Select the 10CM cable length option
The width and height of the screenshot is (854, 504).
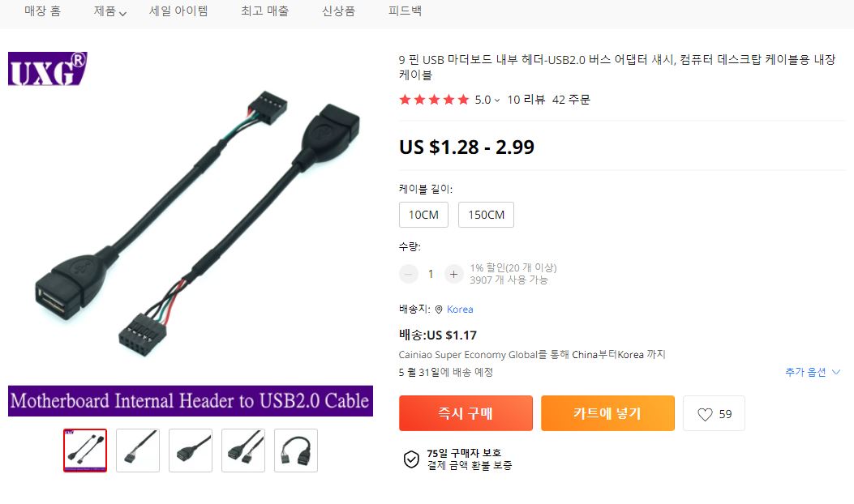tap(423, 215)
